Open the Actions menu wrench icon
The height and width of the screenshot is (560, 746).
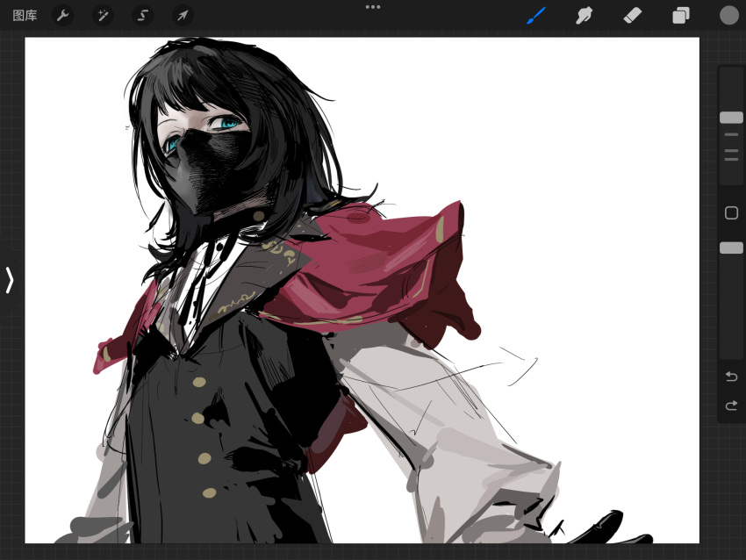point(63,15)
